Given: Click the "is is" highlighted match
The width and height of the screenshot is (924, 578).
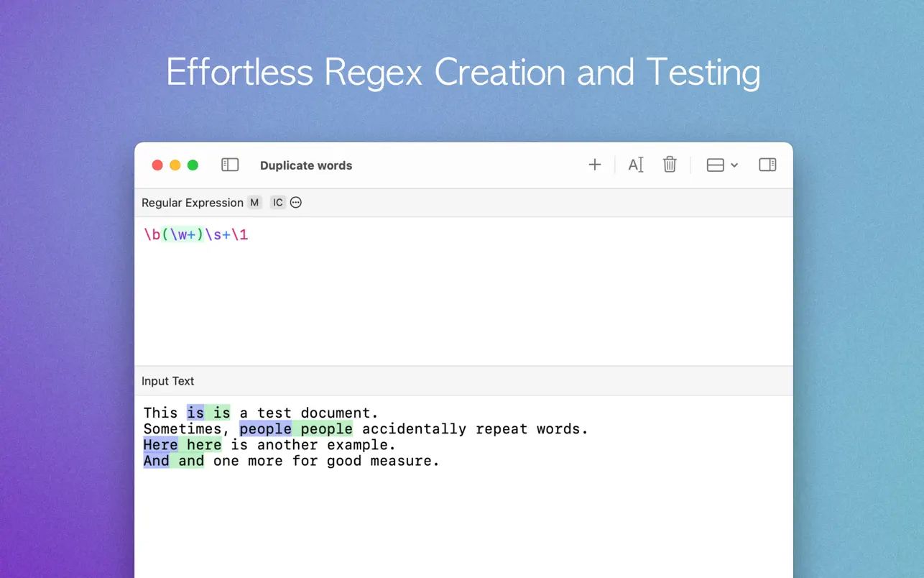Looking at the screenshot, I should [208, 413].
